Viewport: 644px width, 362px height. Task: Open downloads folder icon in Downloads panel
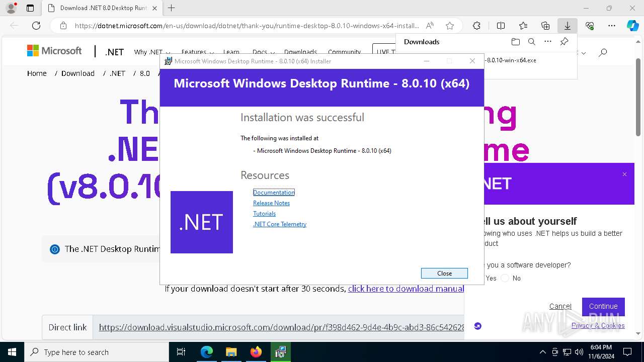coord(515,42)
